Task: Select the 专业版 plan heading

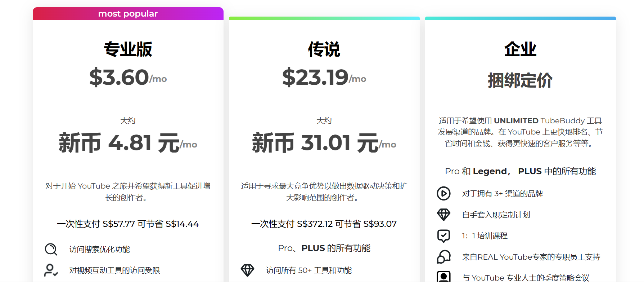Action: tap(128, 49)
